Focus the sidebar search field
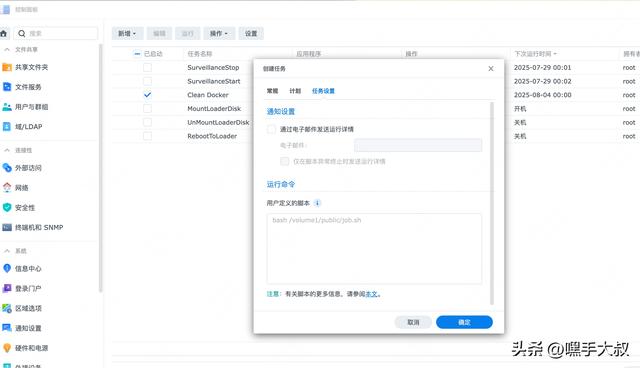Screen dimensions: 640x368 pos(56,33)
